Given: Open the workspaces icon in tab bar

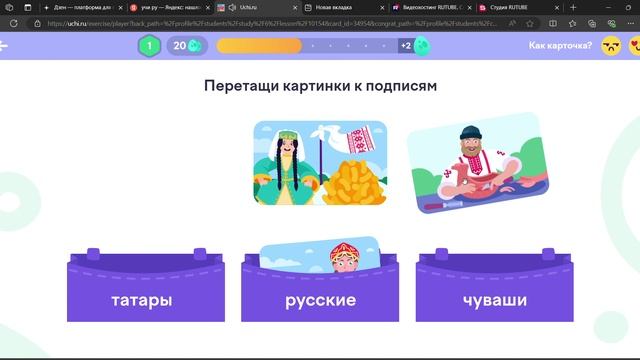Looking at the screenshot, I should (x=9, y=7).
